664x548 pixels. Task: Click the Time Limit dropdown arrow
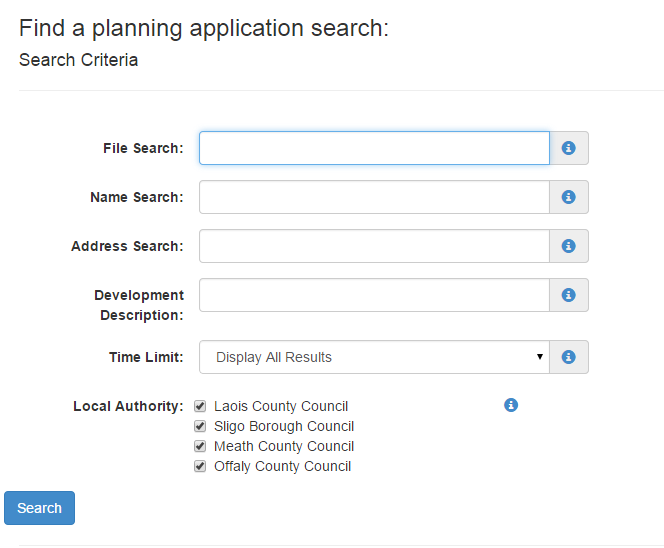pyautogui.click(x=540, y=357)
